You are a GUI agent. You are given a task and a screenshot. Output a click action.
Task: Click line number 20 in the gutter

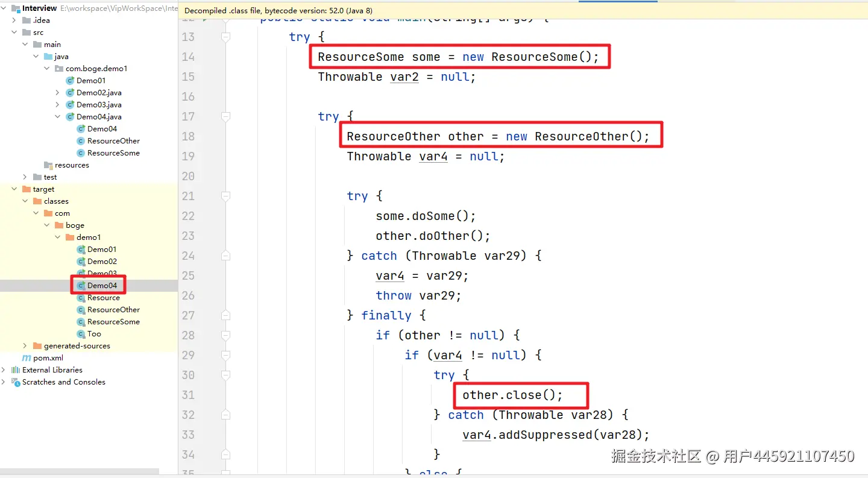click(x=188, y=176)
